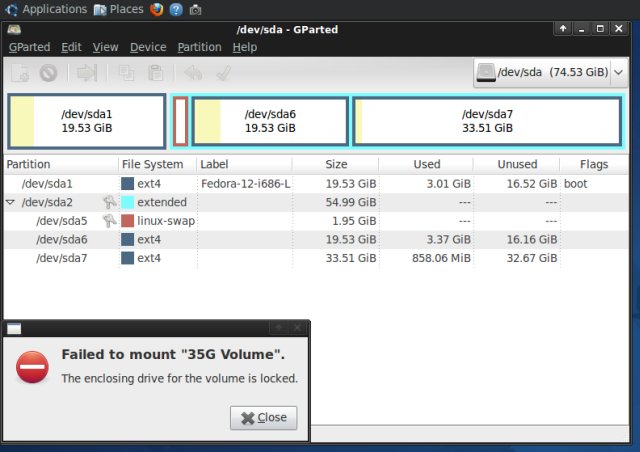Screen dimensions: 640x452
Task: Click the Resize/Move toolbar icon
Action: [x=87, y=73]
